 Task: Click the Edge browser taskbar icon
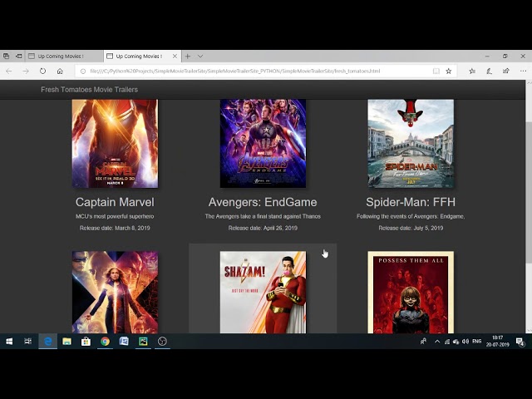click(48, 342)
